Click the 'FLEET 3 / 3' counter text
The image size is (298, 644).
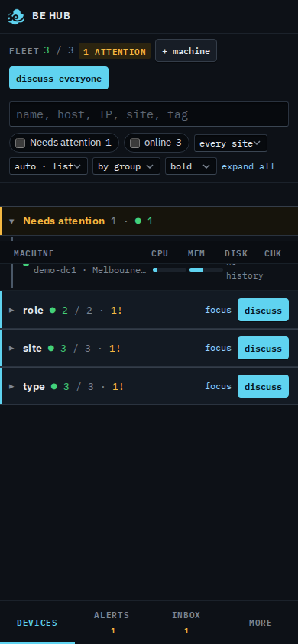coord(41,51)
